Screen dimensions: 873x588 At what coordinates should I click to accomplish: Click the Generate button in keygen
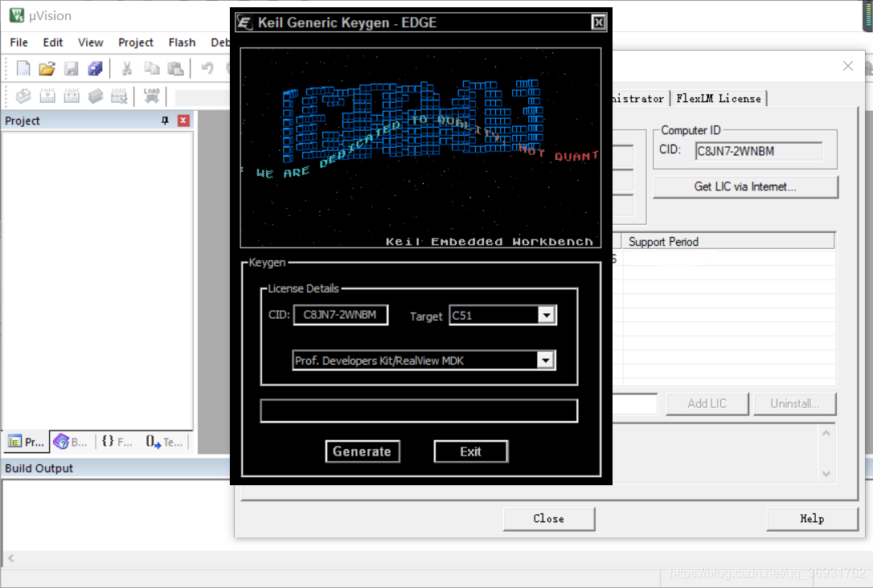[363, 451]
